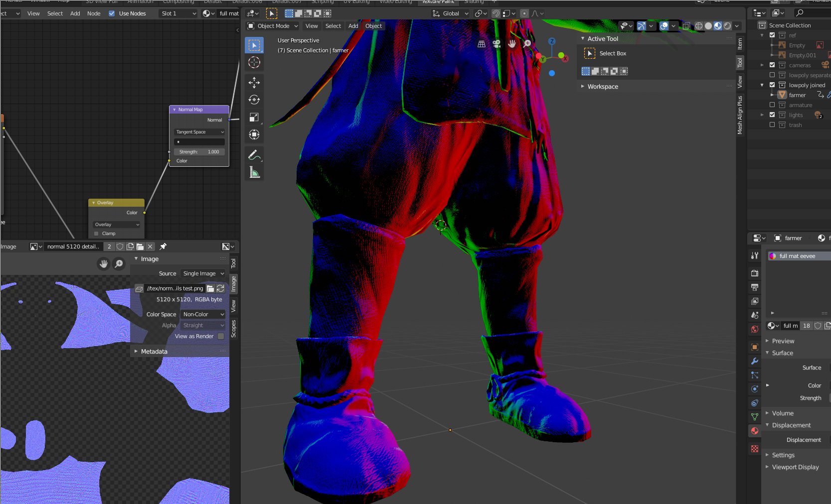This screenshot has width=831, height=504.
Task: Click the viewport zoom magnifier icon
Action: click(527, 44)
